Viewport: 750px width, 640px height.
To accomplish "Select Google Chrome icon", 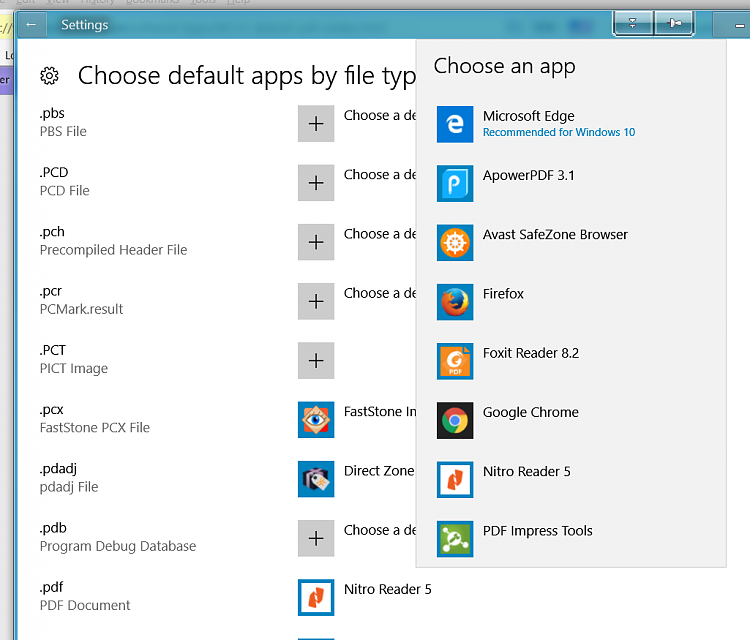I will [455, 420].
